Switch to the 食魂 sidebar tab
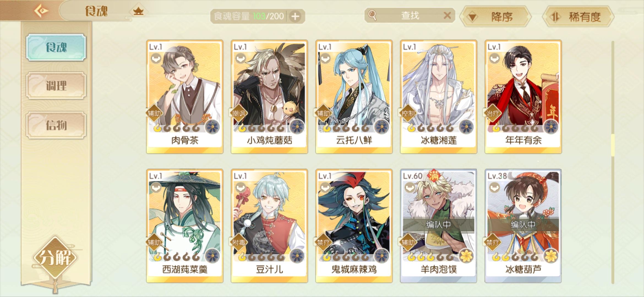 point(56,47)
